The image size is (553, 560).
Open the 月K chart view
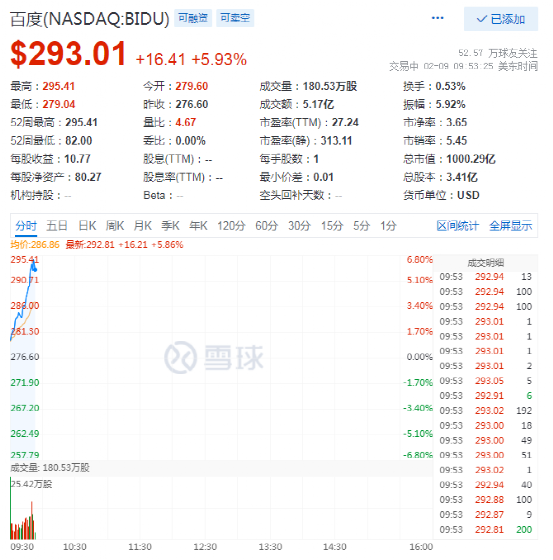coord(143,226)
